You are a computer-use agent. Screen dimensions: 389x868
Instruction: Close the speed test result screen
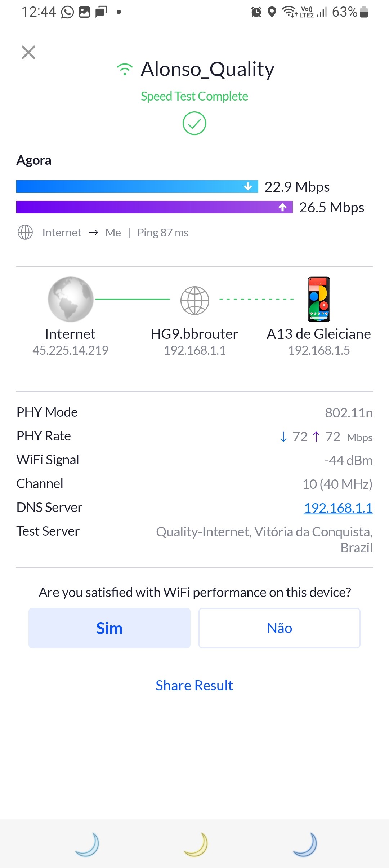click(x=28, y=52)
